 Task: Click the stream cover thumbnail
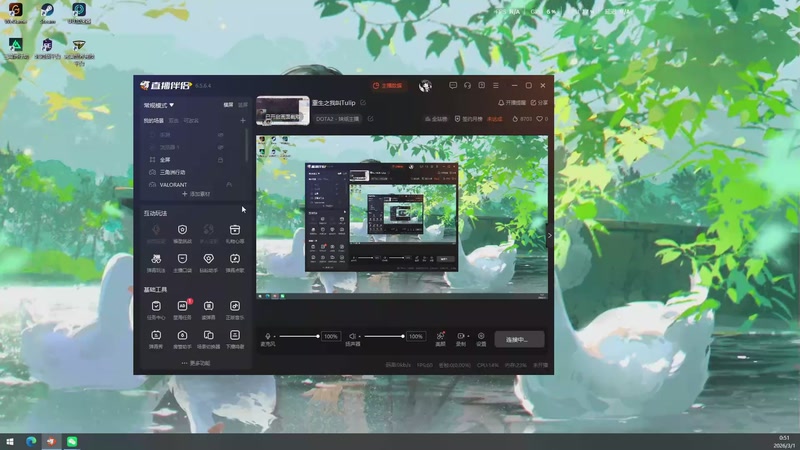click(x=283, y=111)
